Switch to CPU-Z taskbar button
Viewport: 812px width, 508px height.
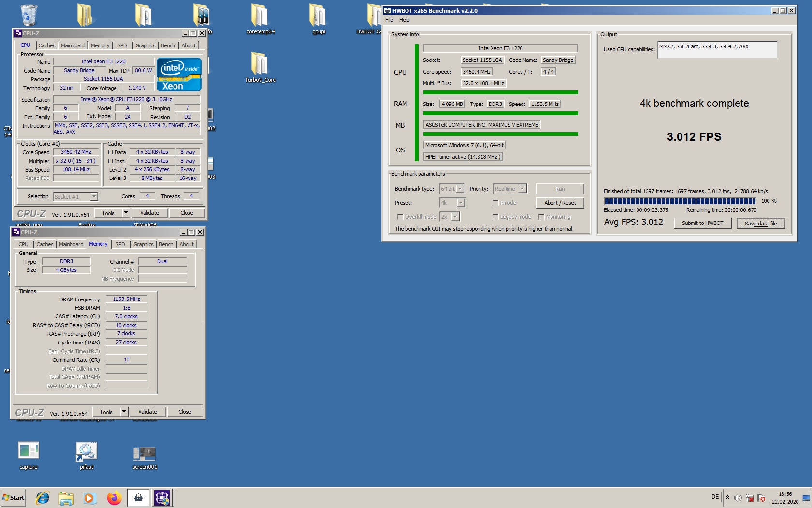coord(162,497)
